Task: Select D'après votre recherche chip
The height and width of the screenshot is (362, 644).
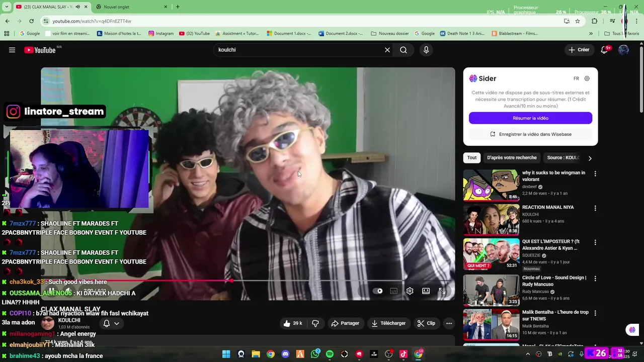Action: pos(512,158)
